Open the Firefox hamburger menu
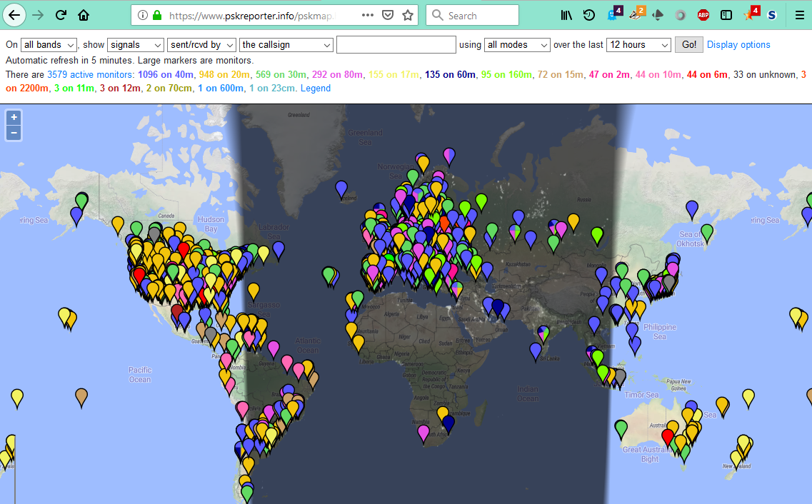 point(800,15)
